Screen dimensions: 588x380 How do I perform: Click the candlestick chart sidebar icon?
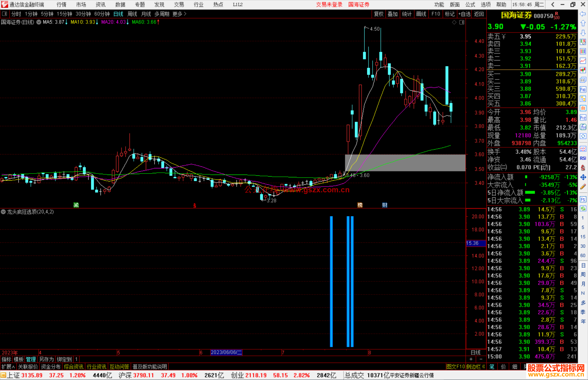click(x=583, y=70)
